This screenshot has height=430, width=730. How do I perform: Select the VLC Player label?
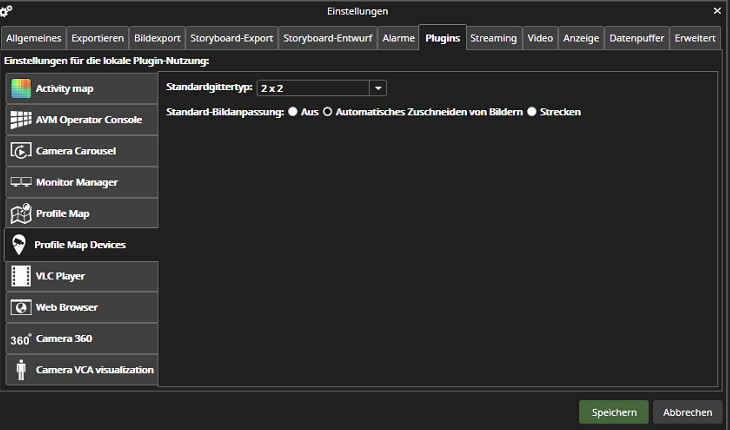click(60, 276)
